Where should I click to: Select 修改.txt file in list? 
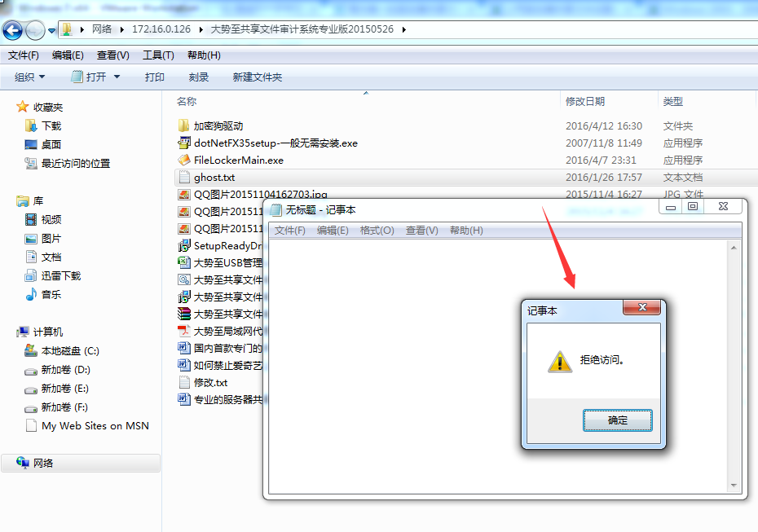click(x=210, y=383)
